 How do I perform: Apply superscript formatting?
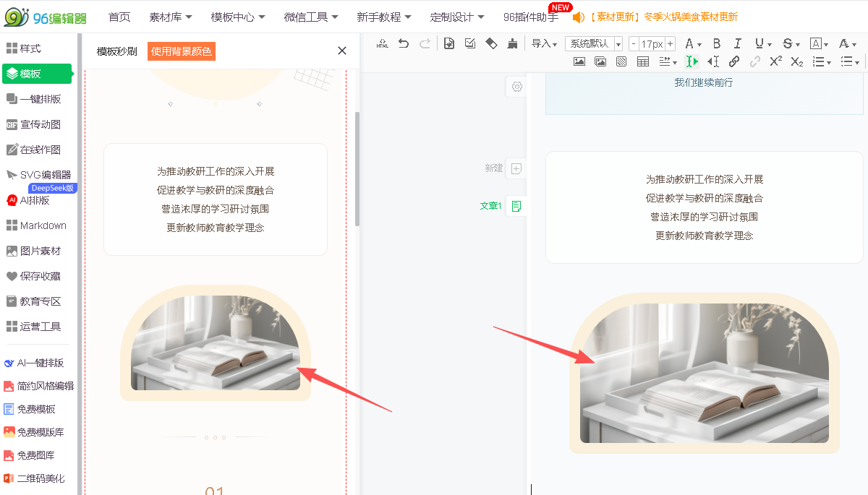point(775,61)
